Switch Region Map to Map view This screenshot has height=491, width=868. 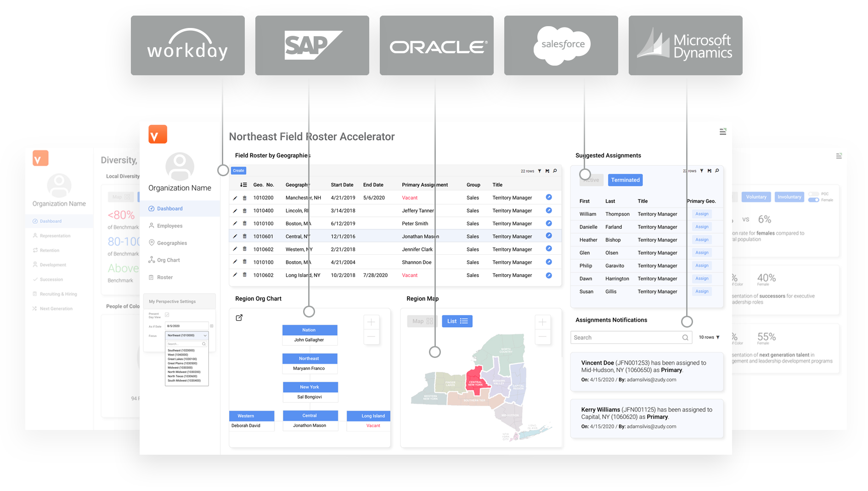pyautogui.click(x=423, y=321)
